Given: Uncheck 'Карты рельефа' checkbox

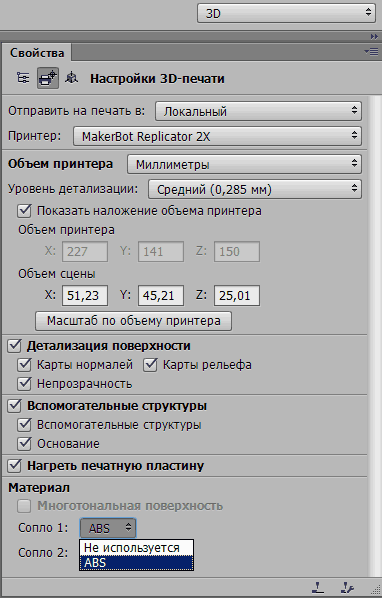Looking at the screenshot, I should point(150,365).
